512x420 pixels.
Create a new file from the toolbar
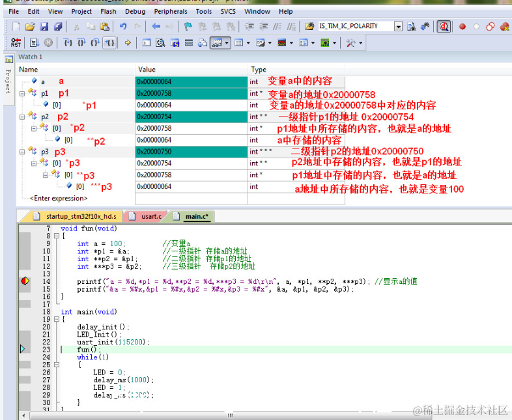pos(16,27)
